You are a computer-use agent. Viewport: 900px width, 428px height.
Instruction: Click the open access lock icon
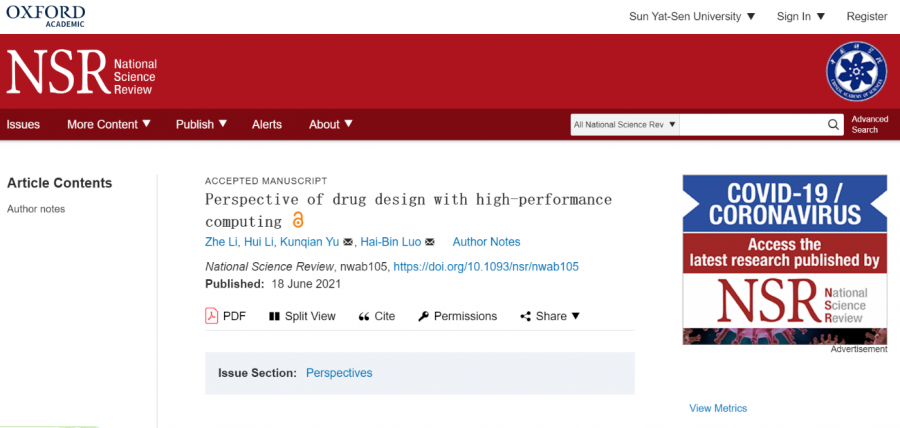point(297,221)
